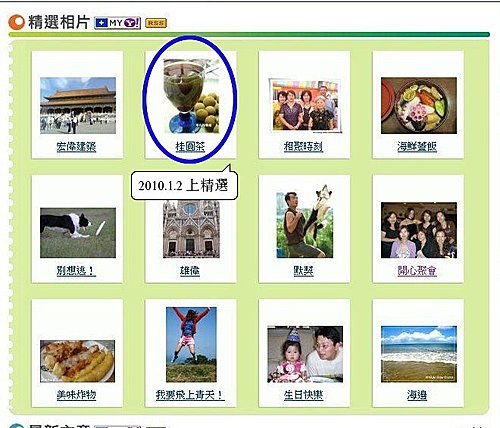Viewport: 500px width, 428px height.
Task: Click the orange circle icon beside 精選相片
Action: 16,22
